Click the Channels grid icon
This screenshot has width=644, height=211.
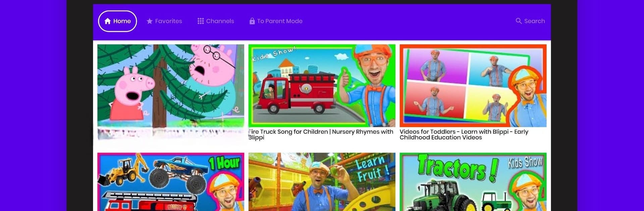tap(201, 21)
